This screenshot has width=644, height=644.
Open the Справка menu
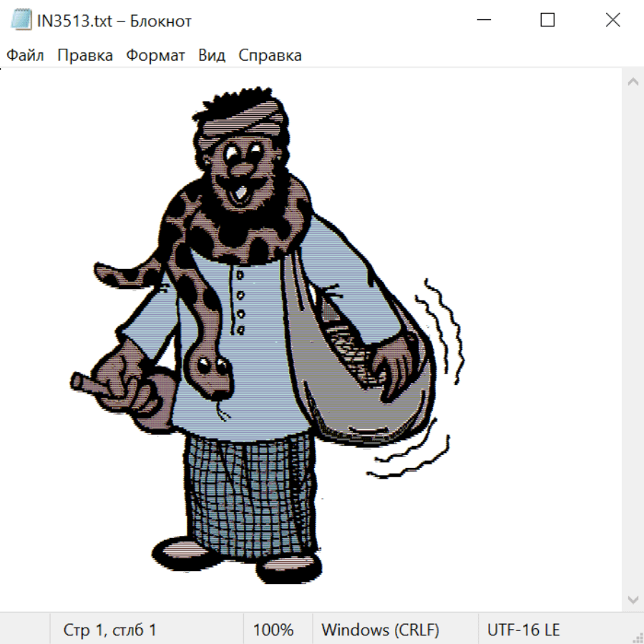270,56
